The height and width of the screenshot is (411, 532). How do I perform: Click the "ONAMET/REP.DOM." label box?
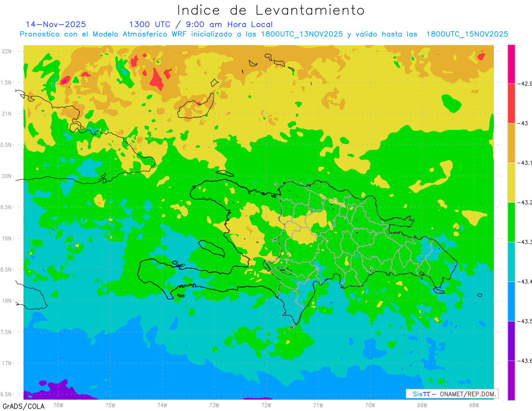[452, 394]
